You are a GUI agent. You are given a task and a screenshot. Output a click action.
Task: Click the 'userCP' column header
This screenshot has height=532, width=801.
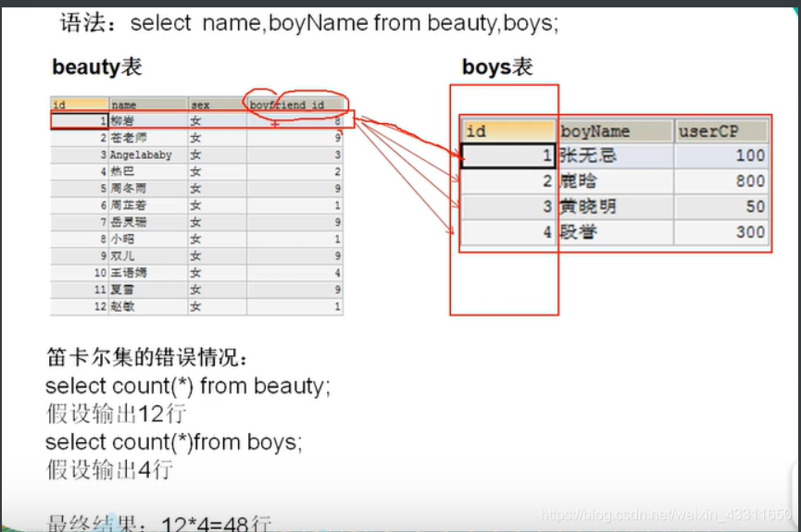[721, 131]
